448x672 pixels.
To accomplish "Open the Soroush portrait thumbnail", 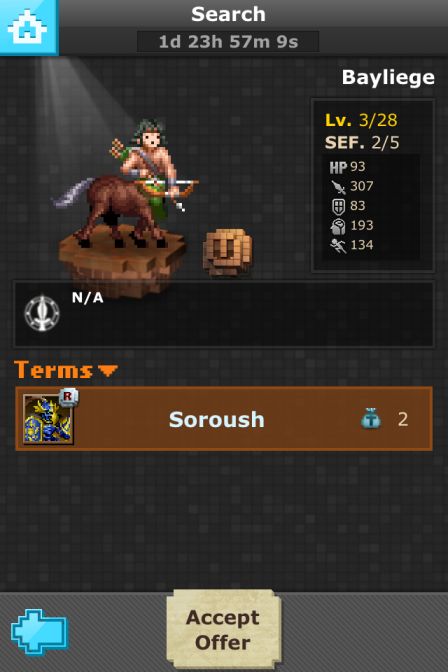I will tap(48, 419).
